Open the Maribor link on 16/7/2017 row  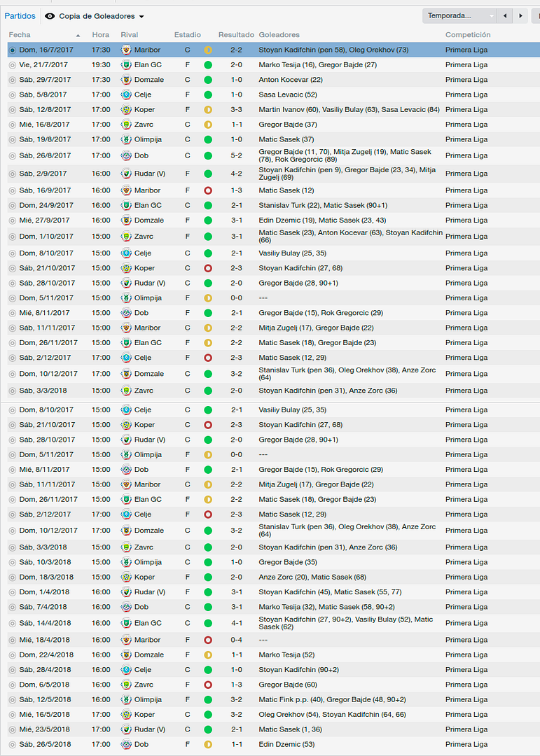(148, 50)
